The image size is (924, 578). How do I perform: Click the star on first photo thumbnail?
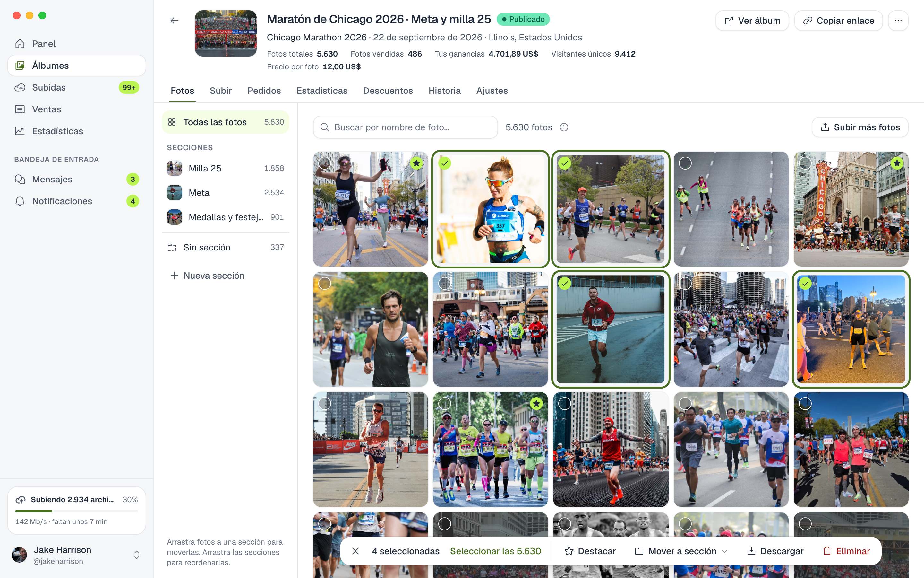pos(416,163)
